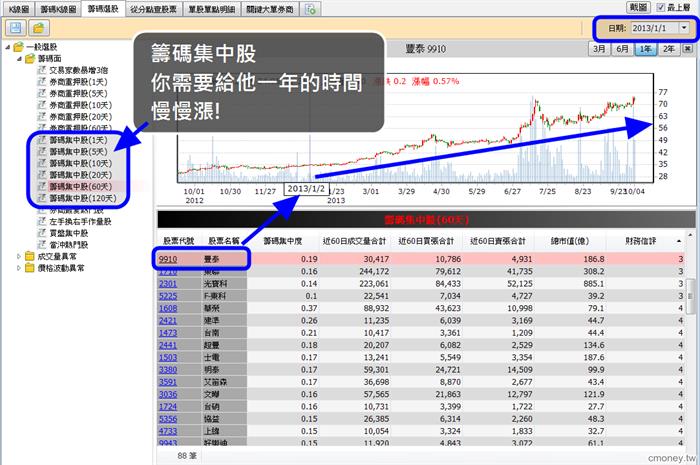Click the icon beside 券商重押股(10天)
Screen dimensions: 700x465
(x=42, y=105)
